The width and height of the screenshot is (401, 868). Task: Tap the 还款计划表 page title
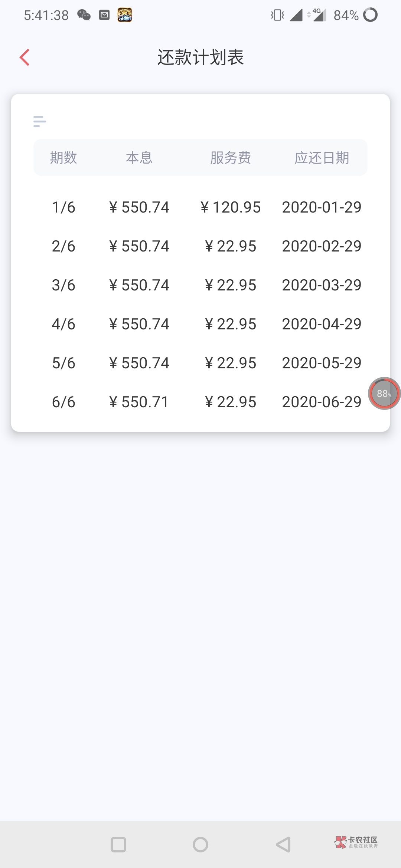coord(200,57)
